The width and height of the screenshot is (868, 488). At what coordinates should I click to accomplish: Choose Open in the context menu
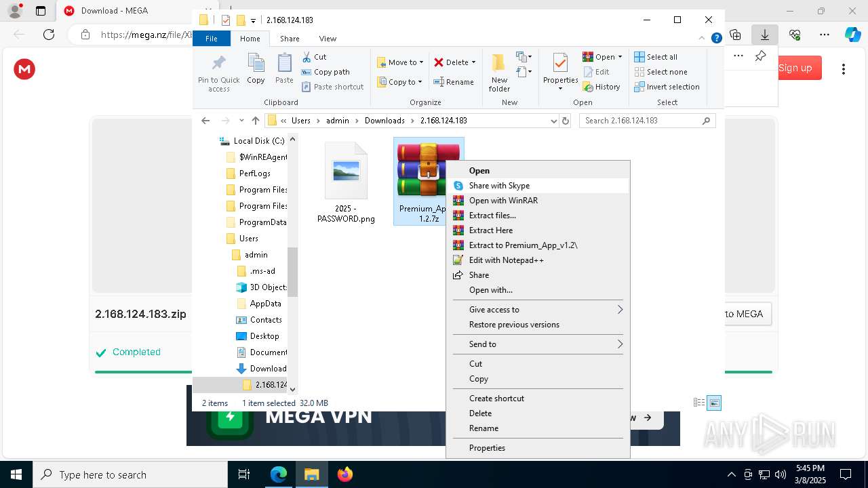coord(539,171)
